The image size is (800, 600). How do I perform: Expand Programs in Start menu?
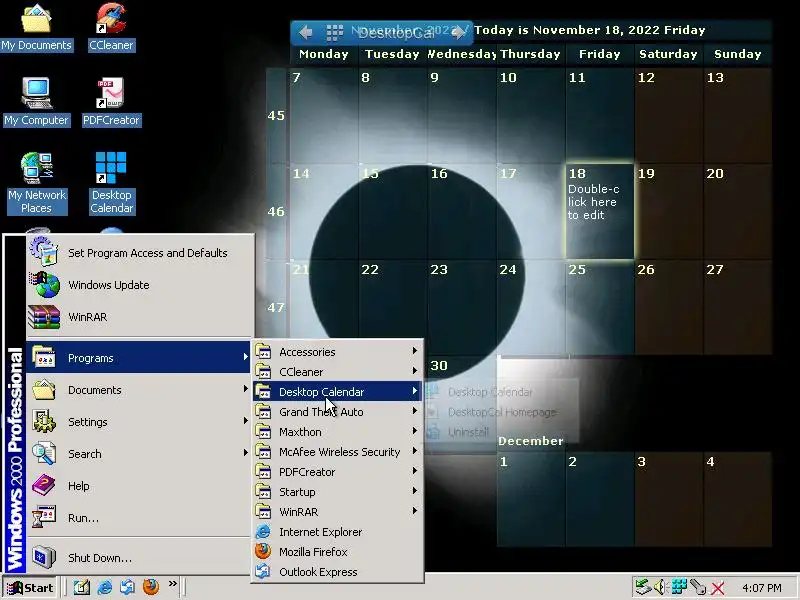click(x=139, y=358)
